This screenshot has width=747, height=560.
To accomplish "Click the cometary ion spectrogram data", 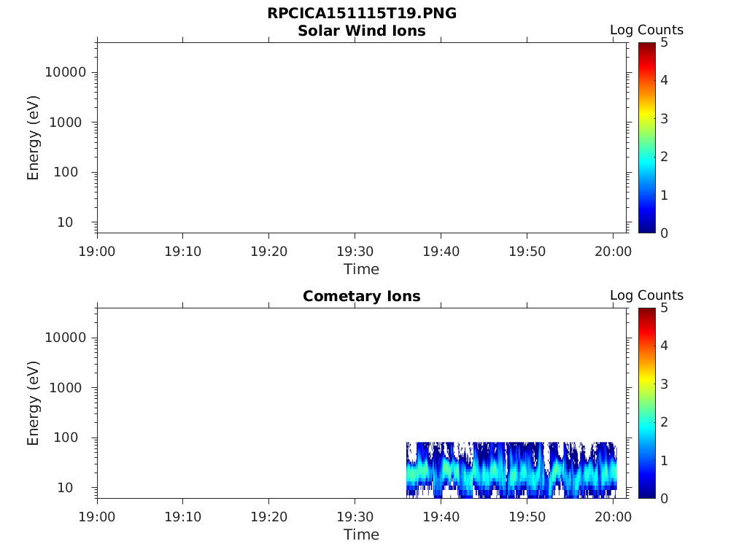I will click(x=511, y=470).
